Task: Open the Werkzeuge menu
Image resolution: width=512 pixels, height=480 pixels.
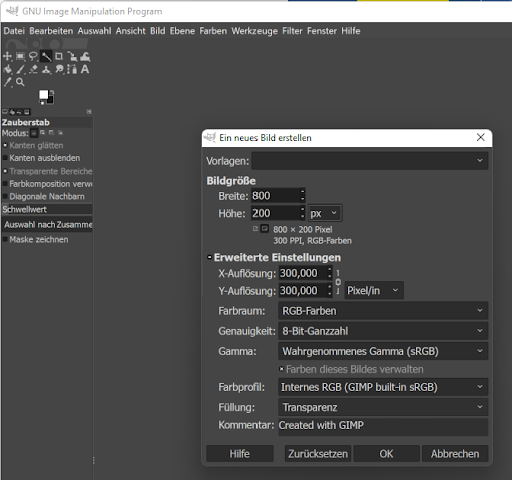Action: coord(254,31)
